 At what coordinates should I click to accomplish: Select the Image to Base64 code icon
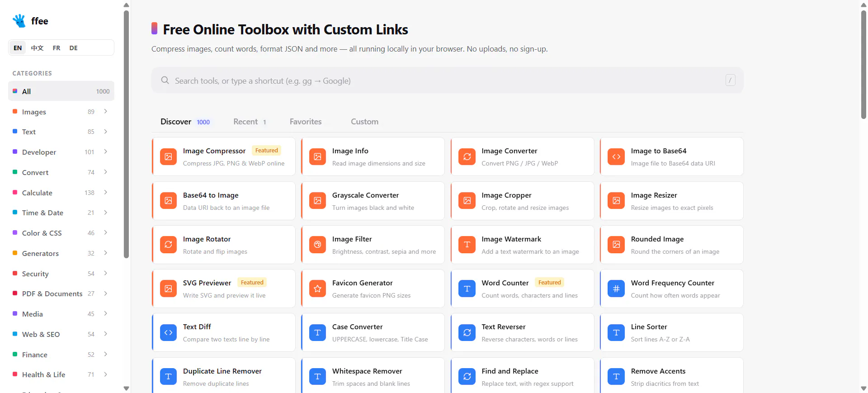pyautogui.click(x=616, y=156)
